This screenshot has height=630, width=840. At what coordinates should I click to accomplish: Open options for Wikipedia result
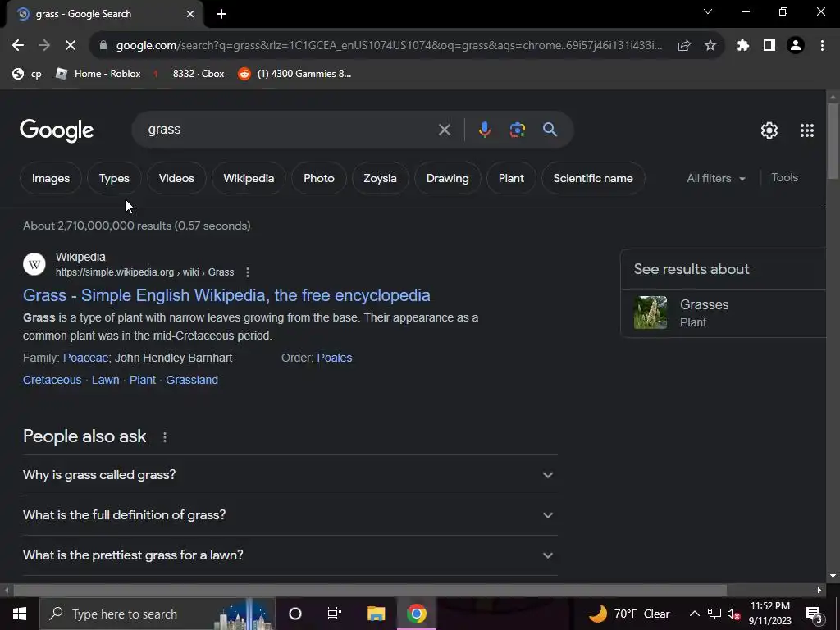click(x=248, y=272)
